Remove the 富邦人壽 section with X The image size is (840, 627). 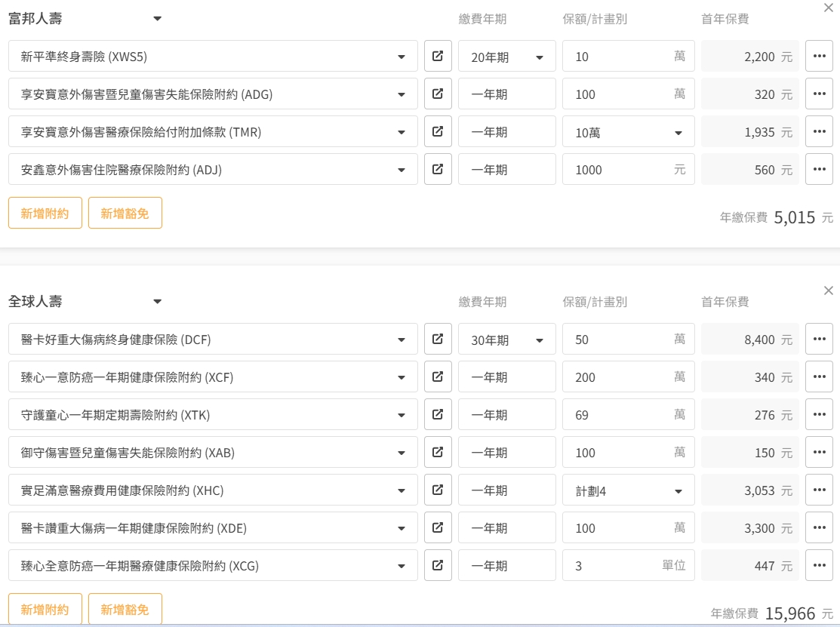click(829, 8)
